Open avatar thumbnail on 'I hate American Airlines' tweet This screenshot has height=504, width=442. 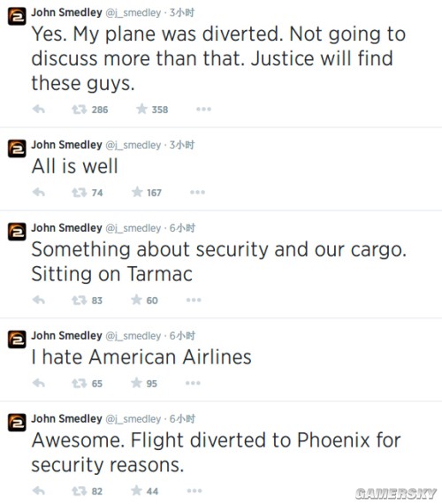click(17, 340)
